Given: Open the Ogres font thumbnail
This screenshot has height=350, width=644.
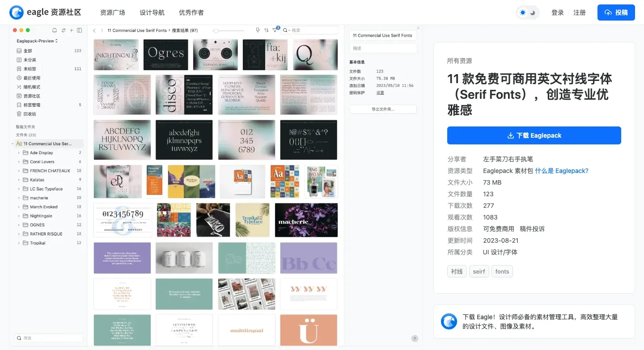Looking at the screenshot, I should tap(166, 55).
